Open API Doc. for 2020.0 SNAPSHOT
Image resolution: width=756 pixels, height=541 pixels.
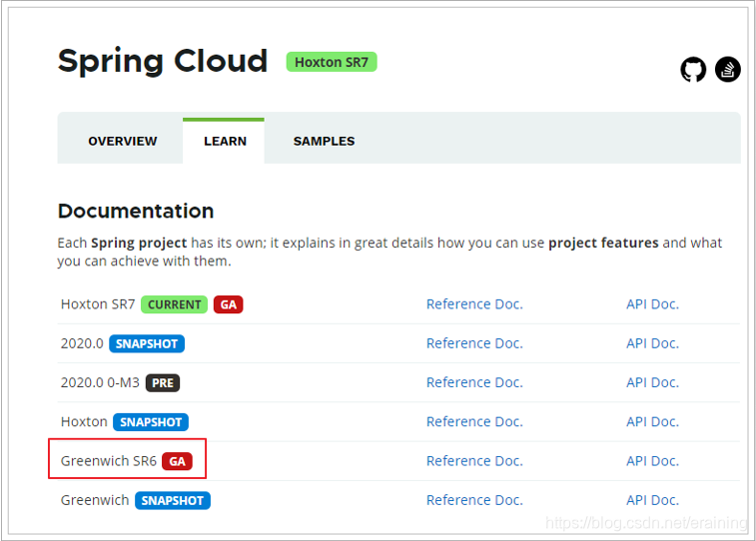point(652,343)
